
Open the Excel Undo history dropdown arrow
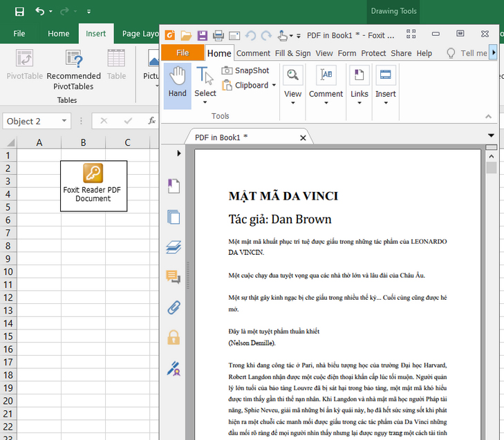[x=50, y=12]
